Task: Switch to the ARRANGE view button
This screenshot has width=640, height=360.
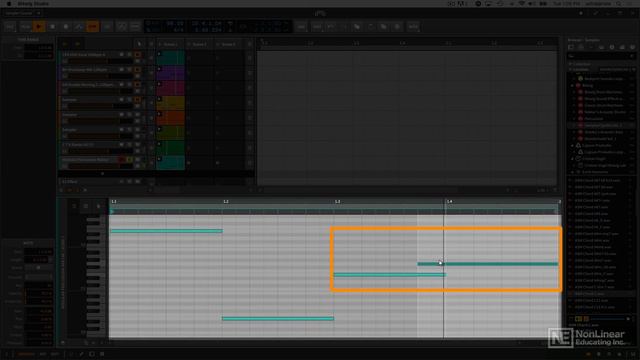Action: tap(26, 354)
